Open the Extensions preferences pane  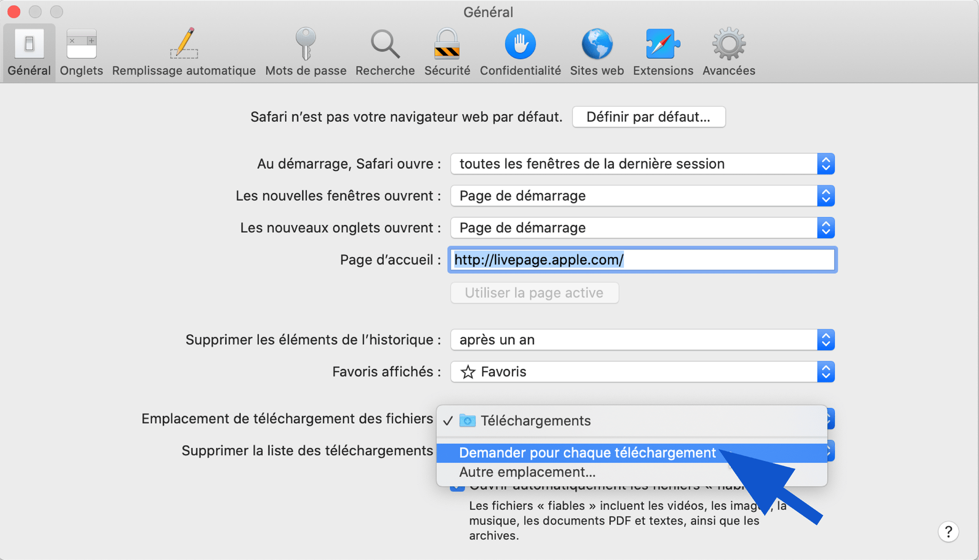[663, 52]
